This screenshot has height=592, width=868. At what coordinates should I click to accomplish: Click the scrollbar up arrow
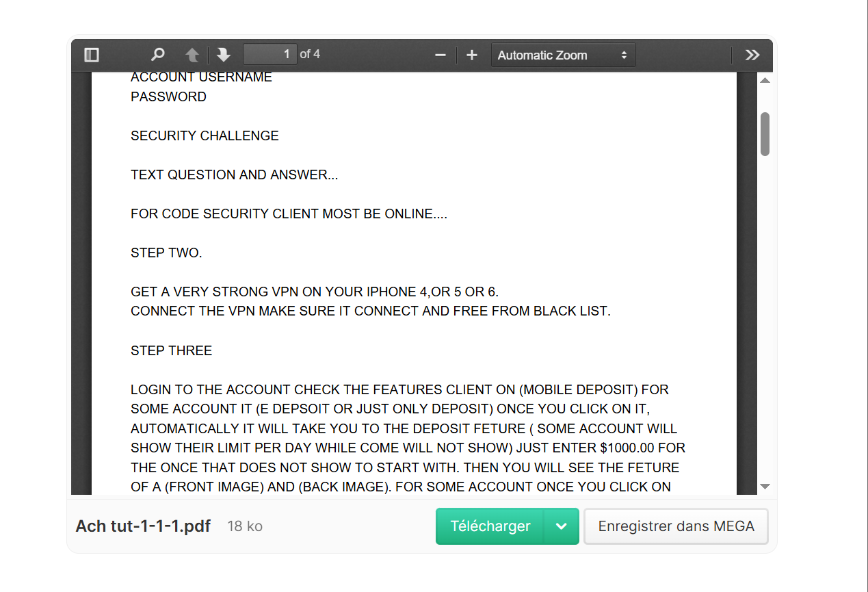(x=765, y=81)
